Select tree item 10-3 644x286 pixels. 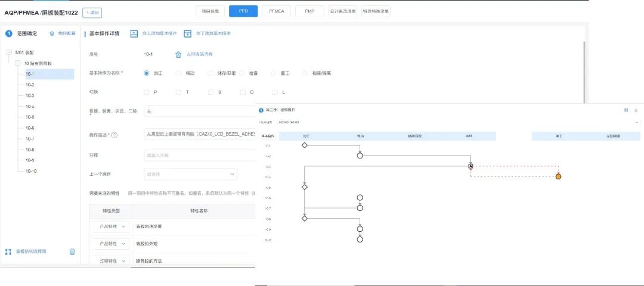(x=30, y=95)
